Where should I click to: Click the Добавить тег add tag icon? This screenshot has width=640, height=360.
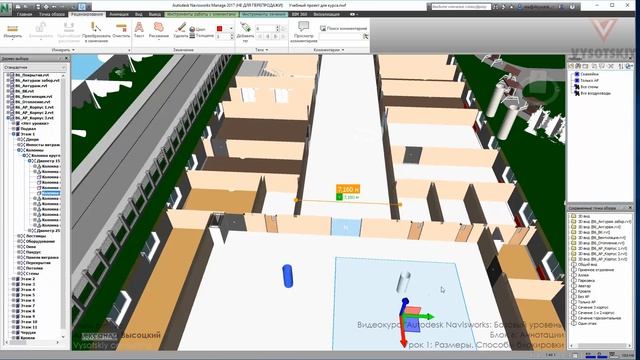point(245,32)
